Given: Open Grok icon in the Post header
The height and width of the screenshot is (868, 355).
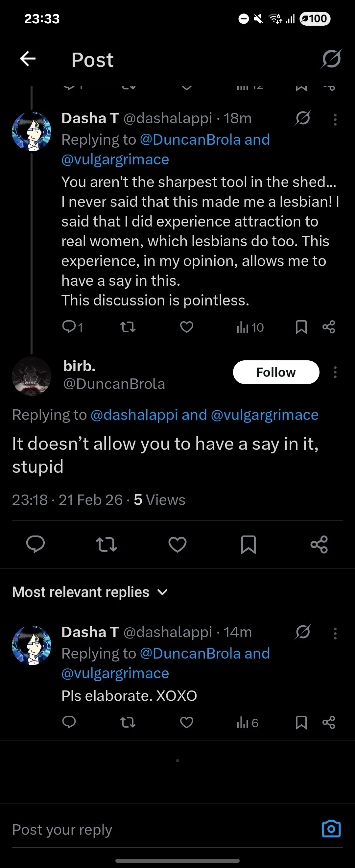Looking at the screenshot, I should [x=331, y=59].
